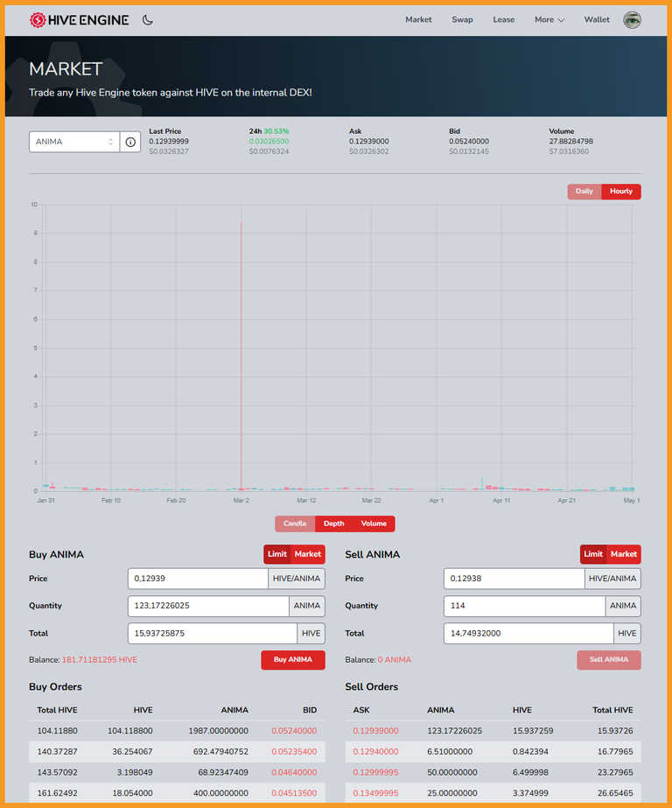Select bid price 0.04513500
Screen dimensions: 672x808
pyautogui.click(x=294, y=793)
